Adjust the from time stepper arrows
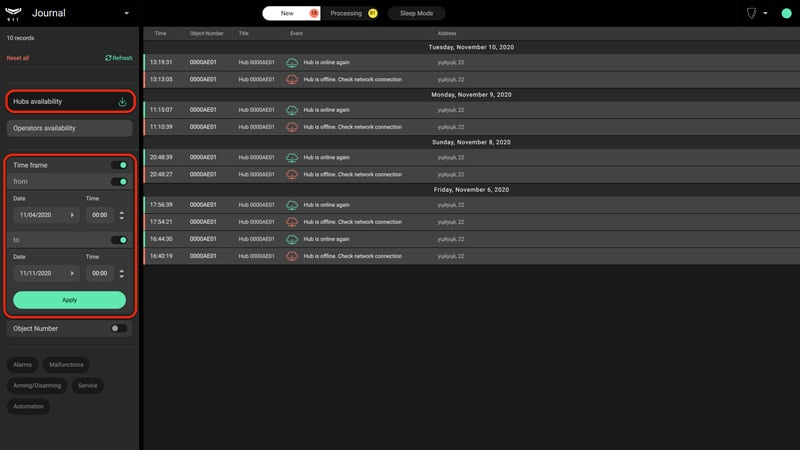This screenshot has width=800, height=450. [121, 215]
